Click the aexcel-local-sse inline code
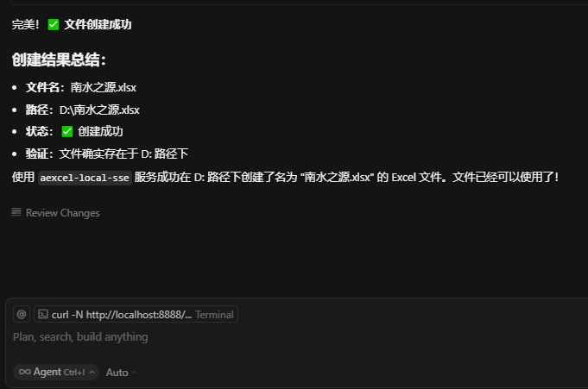588x389 pixels. 85,178
